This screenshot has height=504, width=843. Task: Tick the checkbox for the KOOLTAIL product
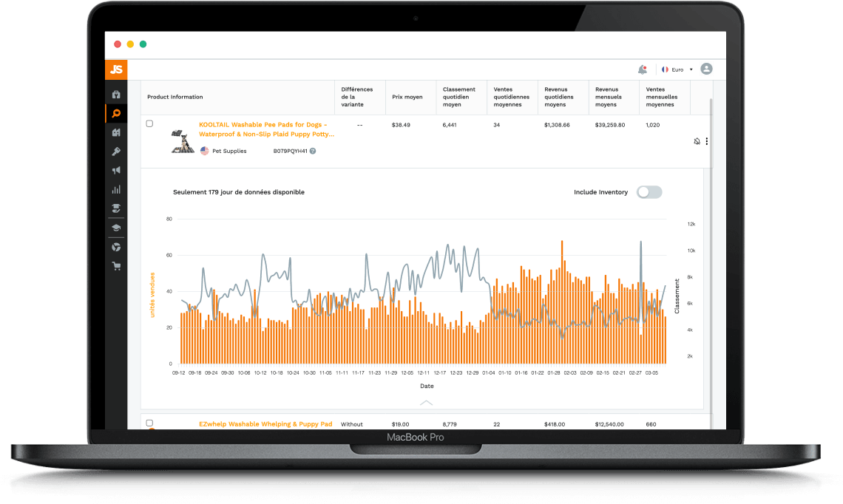[149, 123]
